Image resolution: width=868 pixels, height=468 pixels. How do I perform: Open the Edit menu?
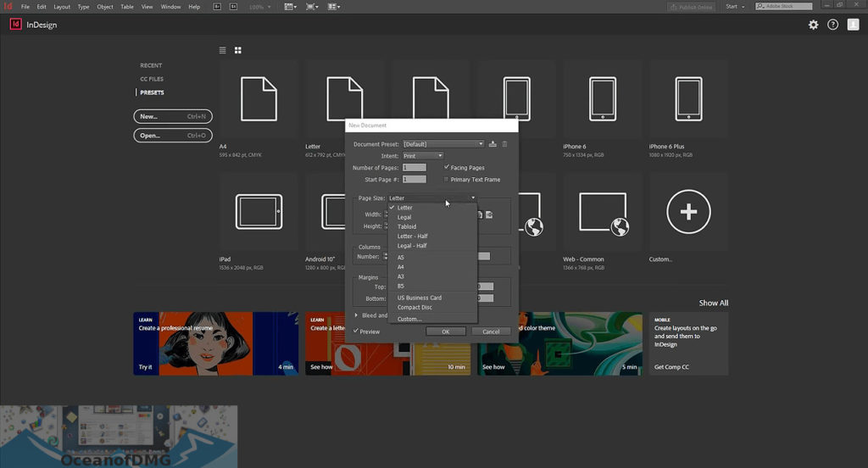(42, 7)
